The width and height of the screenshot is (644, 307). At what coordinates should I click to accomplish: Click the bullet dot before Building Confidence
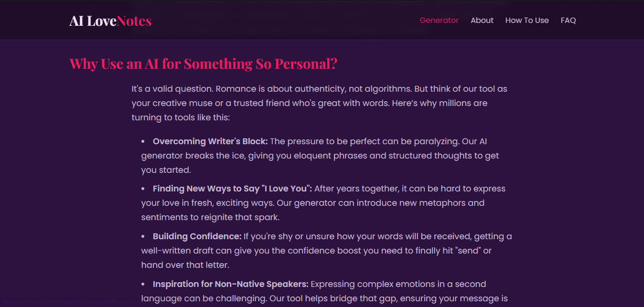(143, 236)
